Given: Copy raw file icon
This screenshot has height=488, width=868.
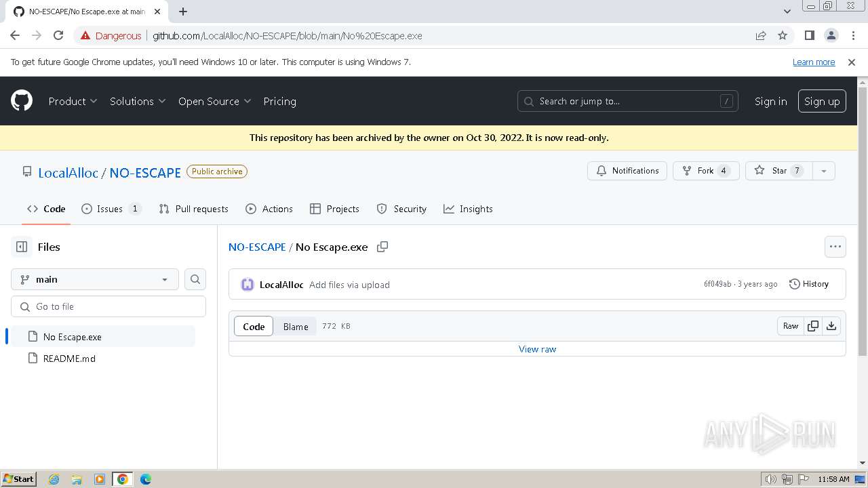Looking at the screenshot, I should click(812, 326).
